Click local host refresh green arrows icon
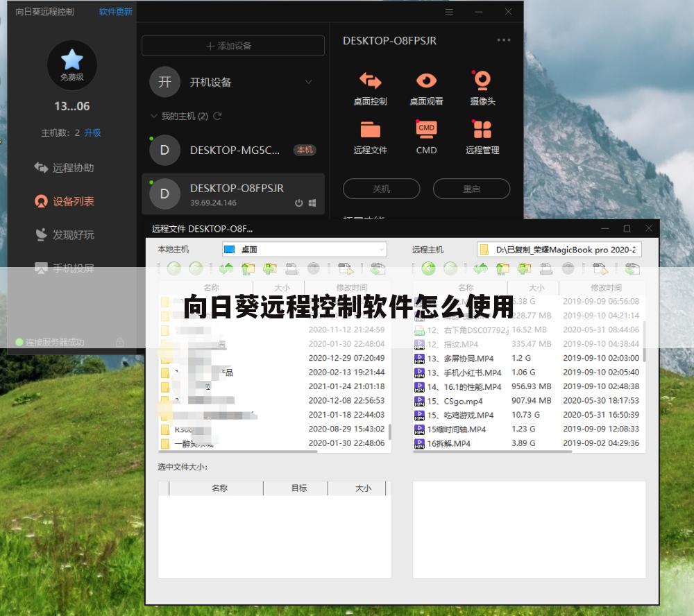 (226, 268)
